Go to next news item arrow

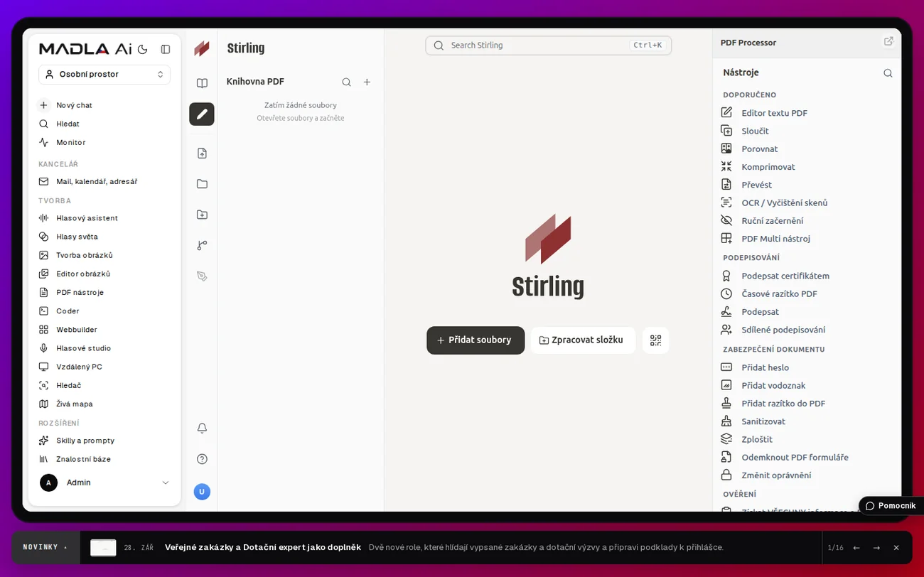(876, 548)
